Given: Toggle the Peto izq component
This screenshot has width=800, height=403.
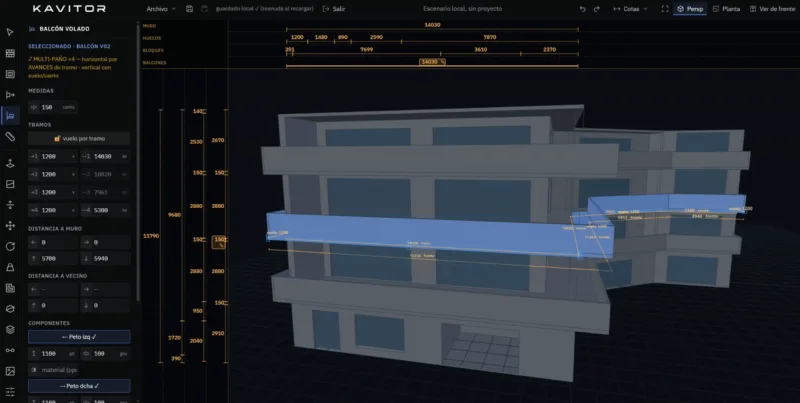Looking at the screenshot, I should (x=79, y=337).
